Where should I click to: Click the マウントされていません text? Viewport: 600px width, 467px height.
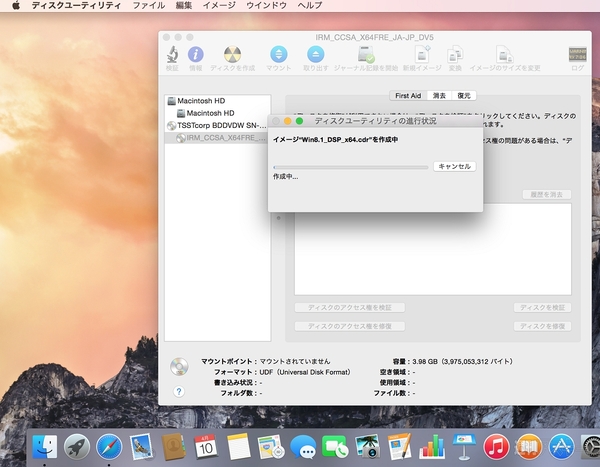coord(295,361)
